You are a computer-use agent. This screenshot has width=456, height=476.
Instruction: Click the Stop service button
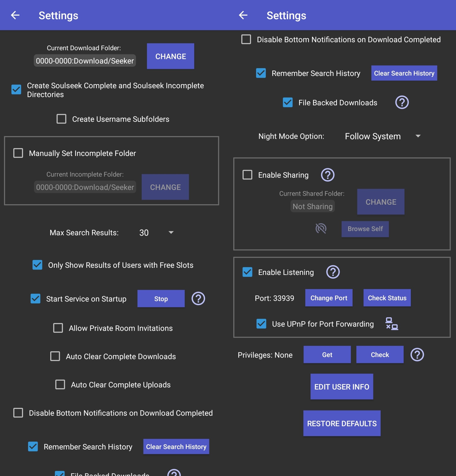point(161,299)
